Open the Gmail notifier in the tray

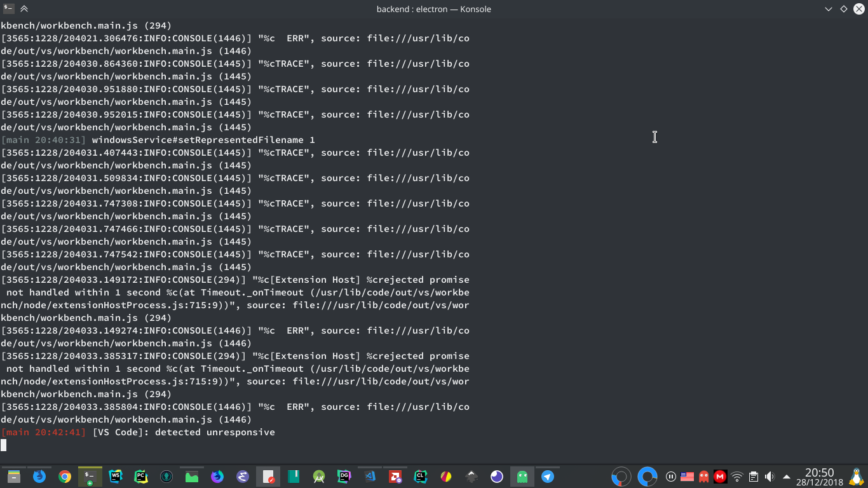pyautogui.click(x=719, y=477)
